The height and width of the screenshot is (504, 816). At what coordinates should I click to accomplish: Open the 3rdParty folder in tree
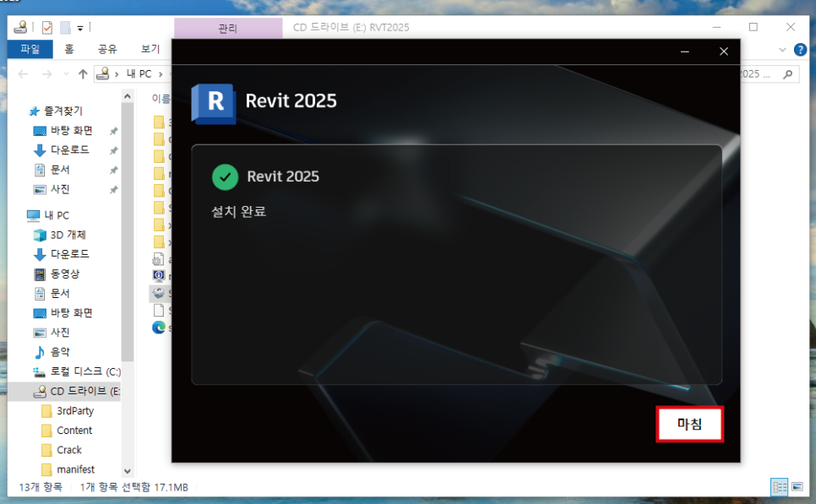(75, 411)
